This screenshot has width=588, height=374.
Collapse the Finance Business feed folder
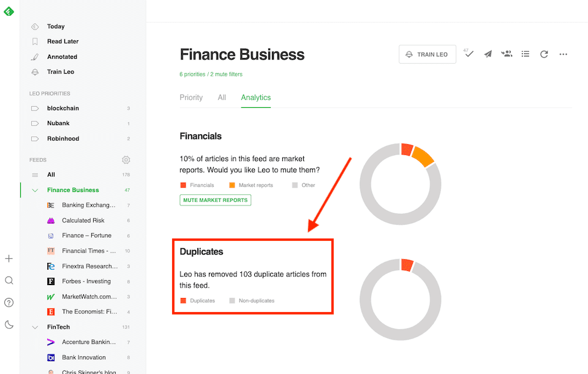click(x=35, y=190)
